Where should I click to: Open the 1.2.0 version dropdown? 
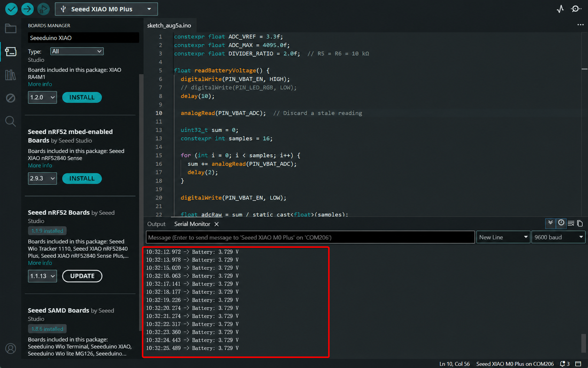pos(42,97)
